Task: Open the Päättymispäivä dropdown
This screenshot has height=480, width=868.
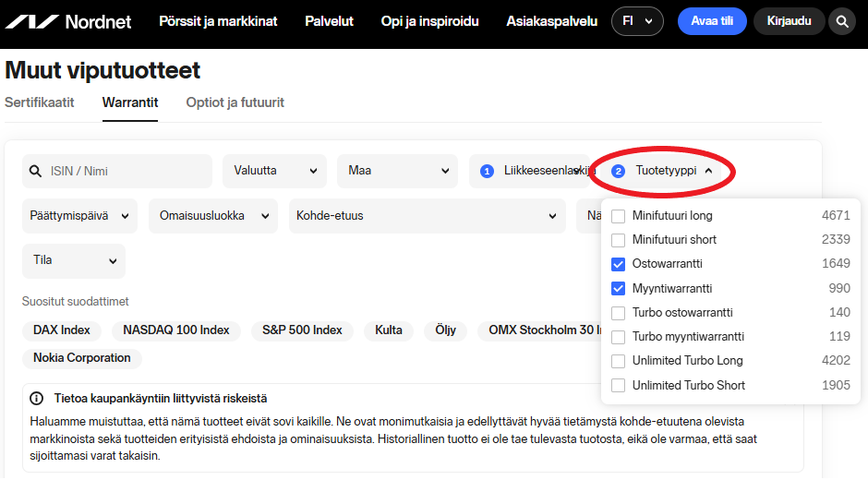Action: point(79,216)
